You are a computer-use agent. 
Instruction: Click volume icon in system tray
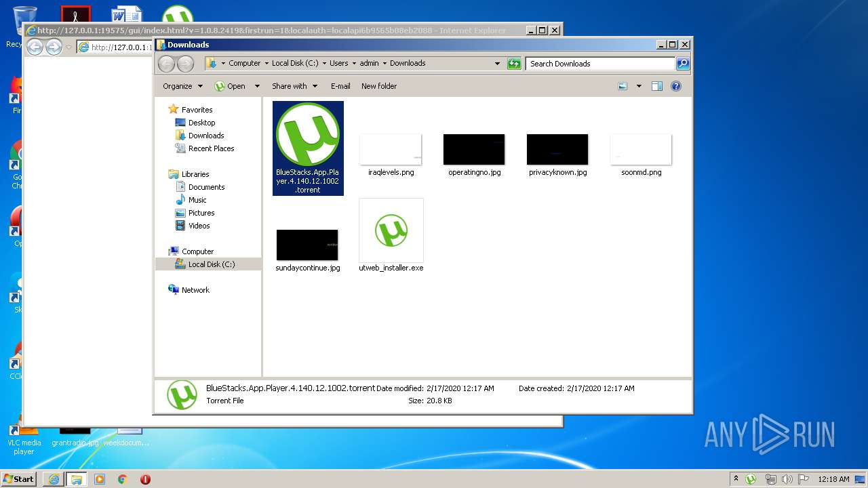[x=787, y=479]
